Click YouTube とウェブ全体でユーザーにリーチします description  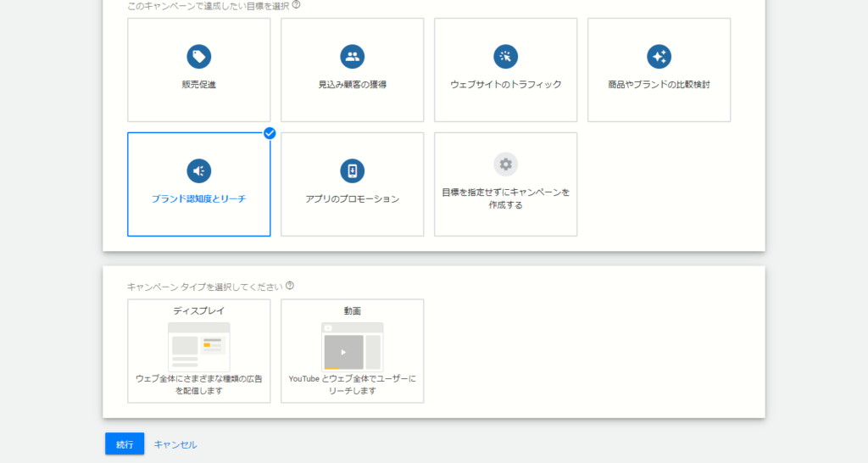pos(352,384)
